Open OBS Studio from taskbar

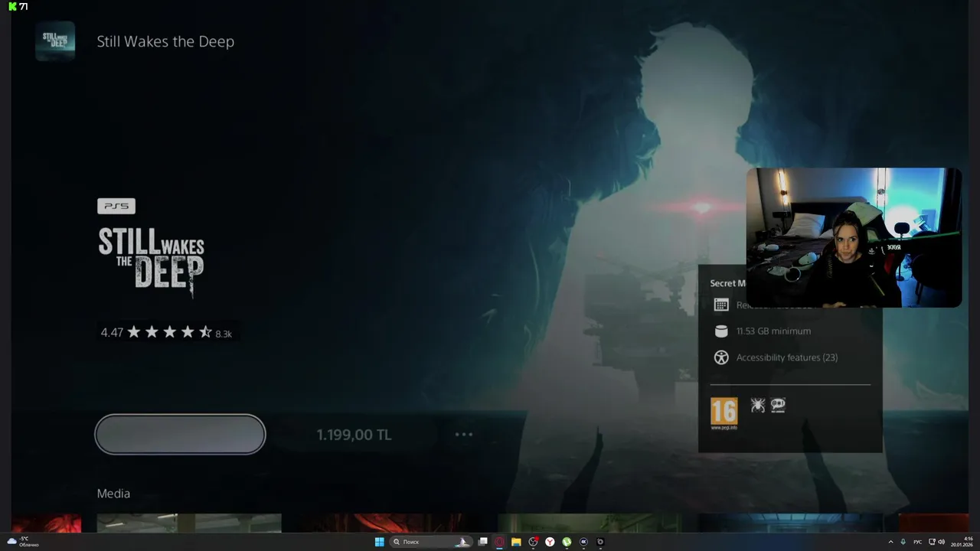tap(533, 542)
